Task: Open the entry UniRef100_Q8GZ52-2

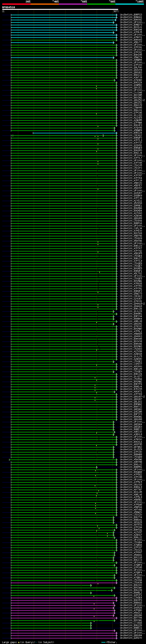Action: [x=132, y=100]
